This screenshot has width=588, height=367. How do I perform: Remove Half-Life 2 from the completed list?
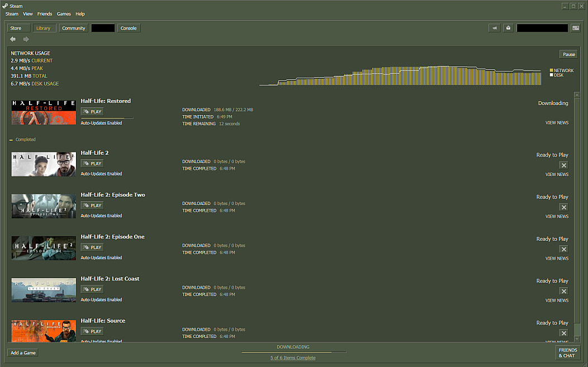pyautogui.click(x=563, y=165)
